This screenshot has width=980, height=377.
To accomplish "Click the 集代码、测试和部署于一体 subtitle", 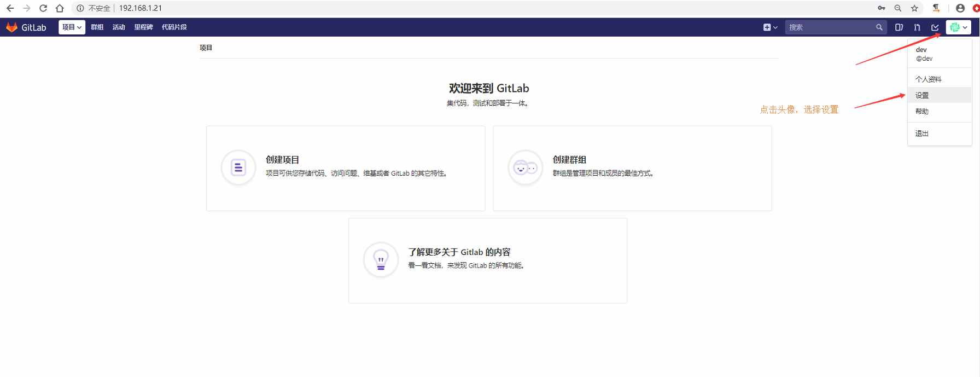I will pos(488,103).
